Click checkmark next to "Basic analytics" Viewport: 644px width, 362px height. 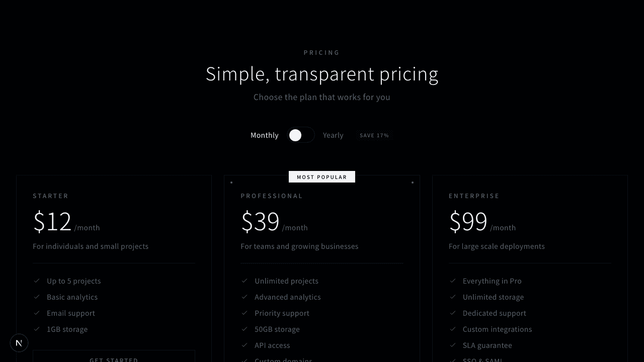point(37,297)
